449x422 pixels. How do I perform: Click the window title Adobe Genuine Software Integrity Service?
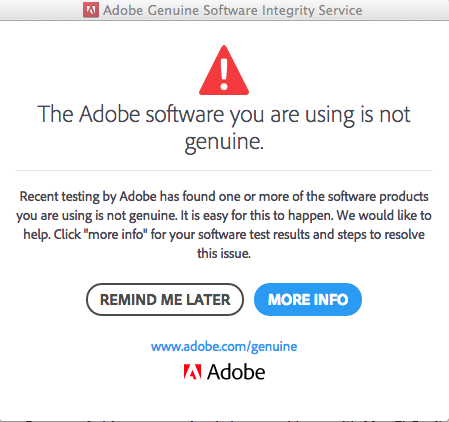[x=233, y=10]
